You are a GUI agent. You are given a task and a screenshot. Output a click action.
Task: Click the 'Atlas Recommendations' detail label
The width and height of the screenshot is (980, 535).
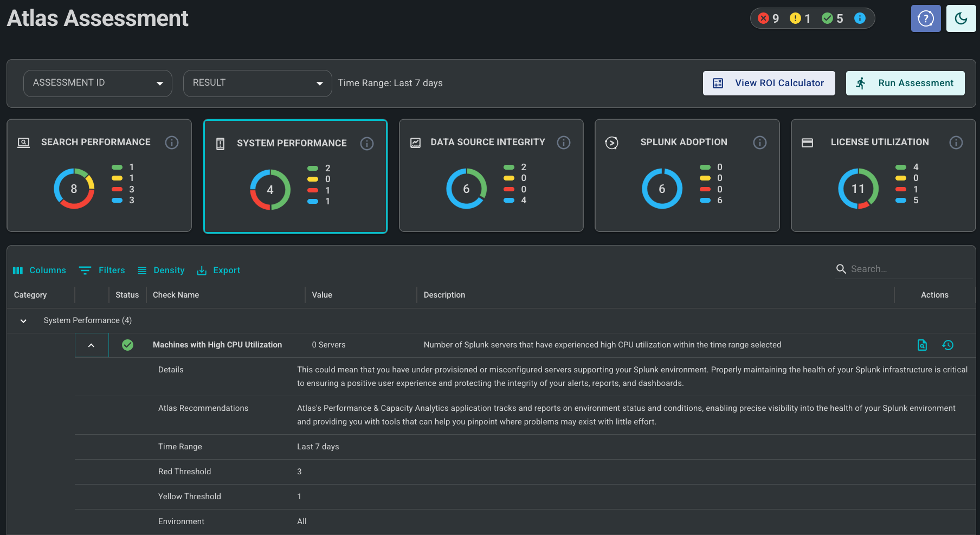point(203,408)
